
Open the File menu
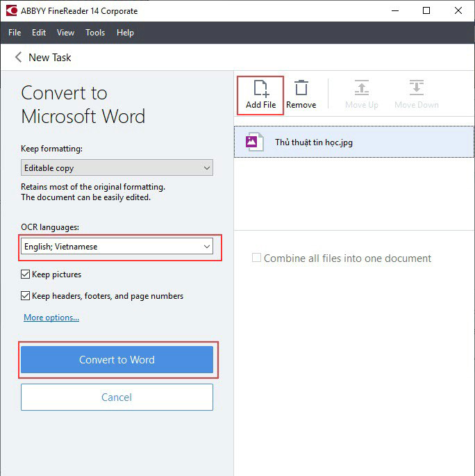pyautogui.click(x=15, y=33)
